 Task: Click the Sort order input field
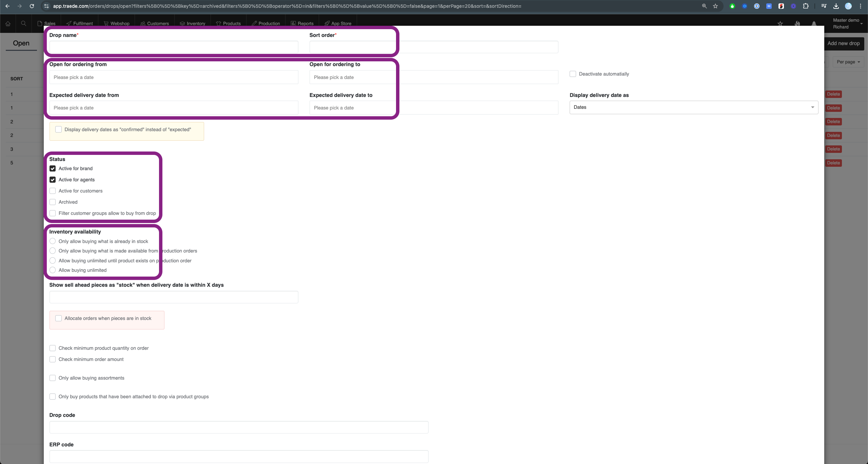click(434, 47)
